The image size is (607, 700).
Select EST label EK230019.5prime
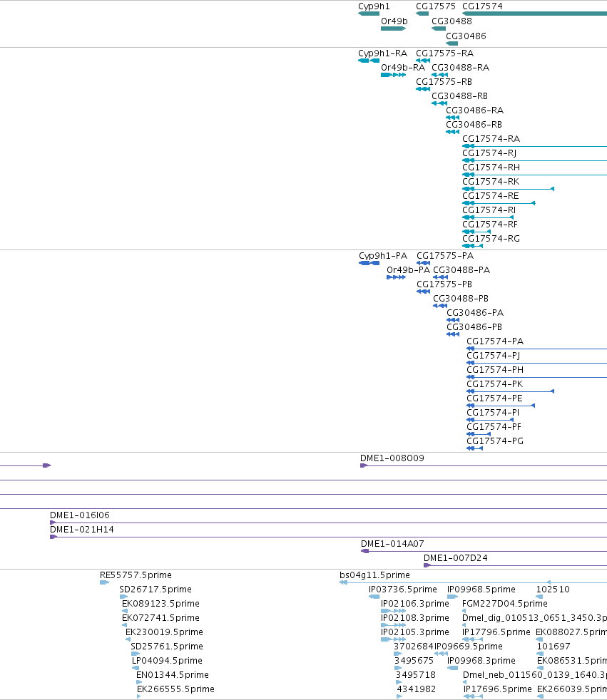164,632
